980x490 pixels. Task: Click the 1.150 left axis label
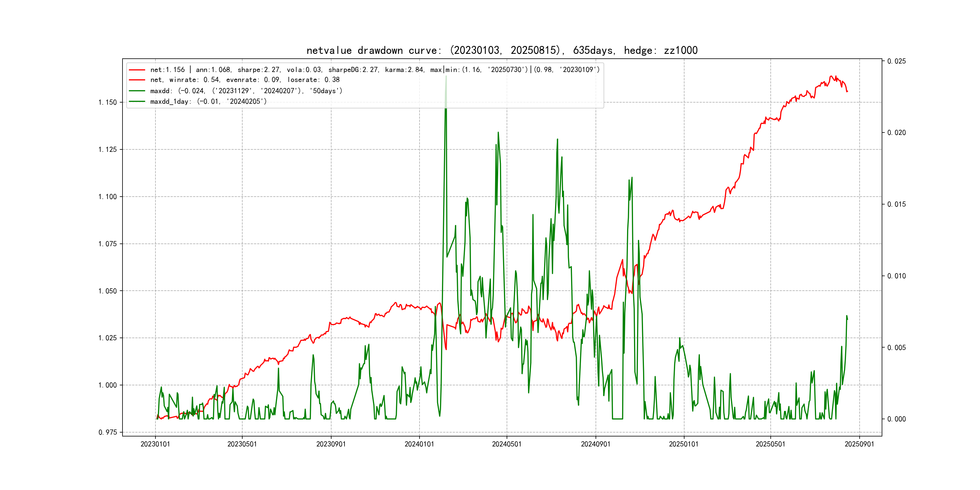pos(108,102)
